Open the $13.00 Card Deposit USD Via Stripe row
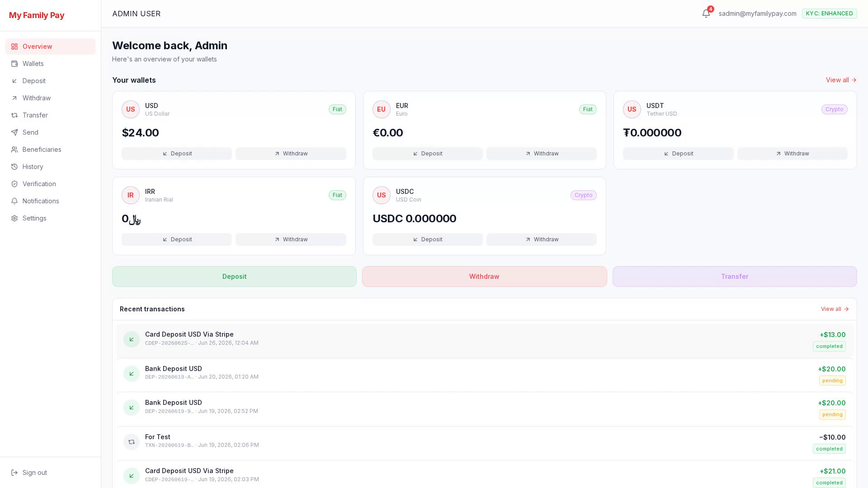 484,341
